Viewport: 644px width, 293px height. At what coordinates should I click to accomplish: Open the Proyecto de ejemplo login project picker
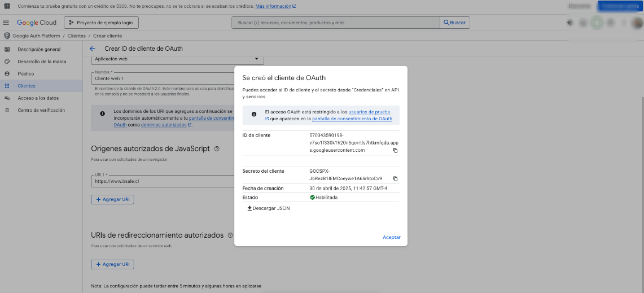coord(101,23)
